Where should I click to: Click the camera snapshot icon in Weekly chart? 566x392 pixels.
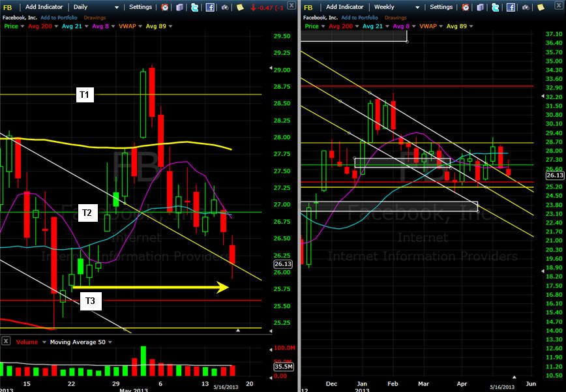pos(526,7)
